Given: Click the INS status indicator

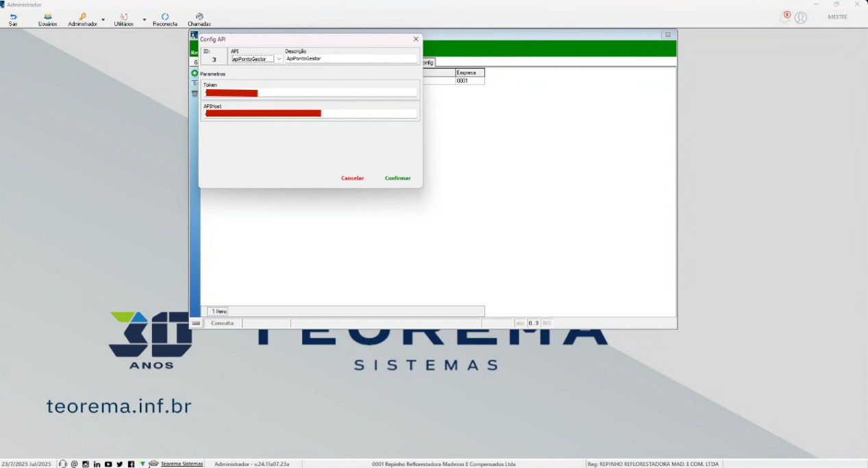Looking at the screenshot, I should [x=547, y=323].
